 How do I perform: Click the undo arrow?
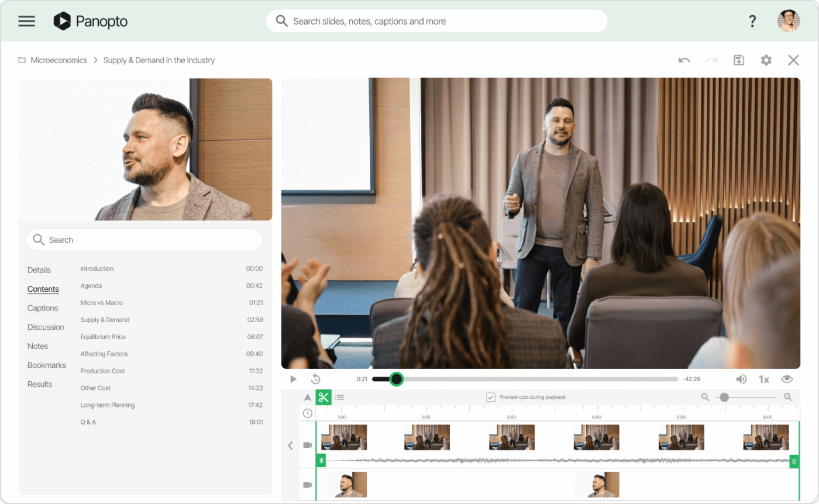684,60
